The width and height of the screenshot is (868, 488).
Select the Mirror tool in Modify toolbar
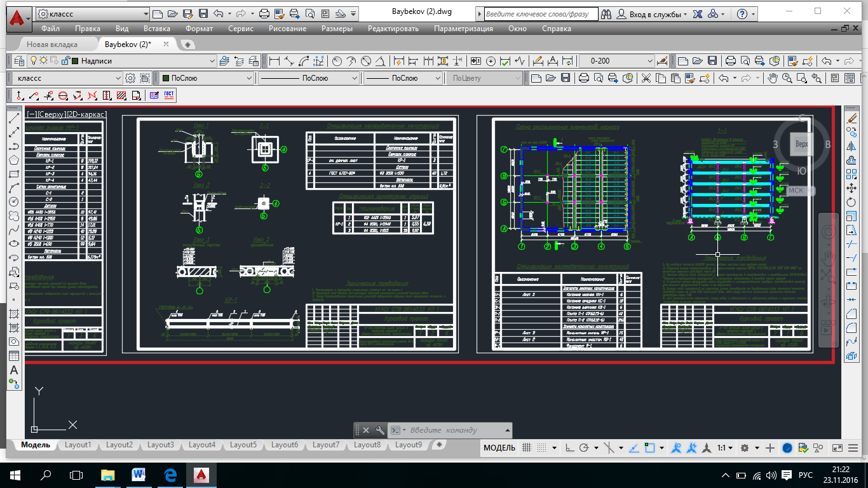tap(853, 147)
